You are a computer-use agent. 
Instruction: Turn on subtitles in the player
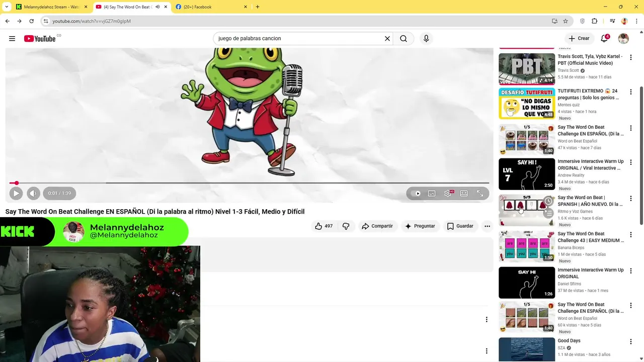coord(432,193)
